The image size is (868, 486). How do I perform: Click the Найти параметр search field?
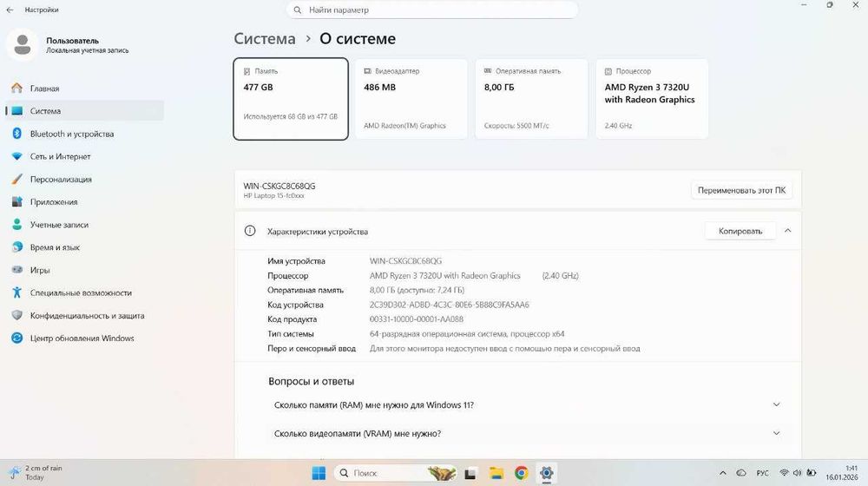[432, 10]
